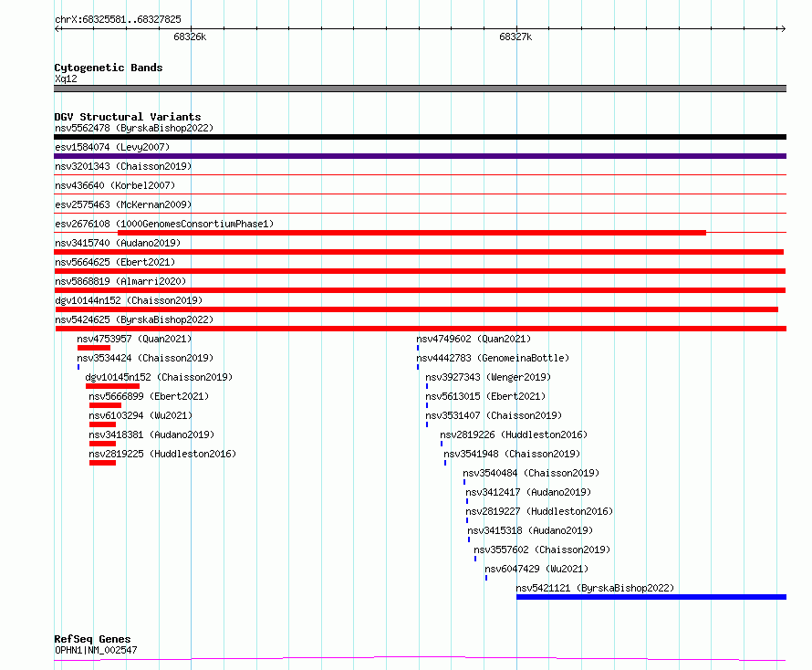Open variant nsv5421121 (ByrskaBishop2022)
Screen dimensions: 812x670
coord(595,588)
